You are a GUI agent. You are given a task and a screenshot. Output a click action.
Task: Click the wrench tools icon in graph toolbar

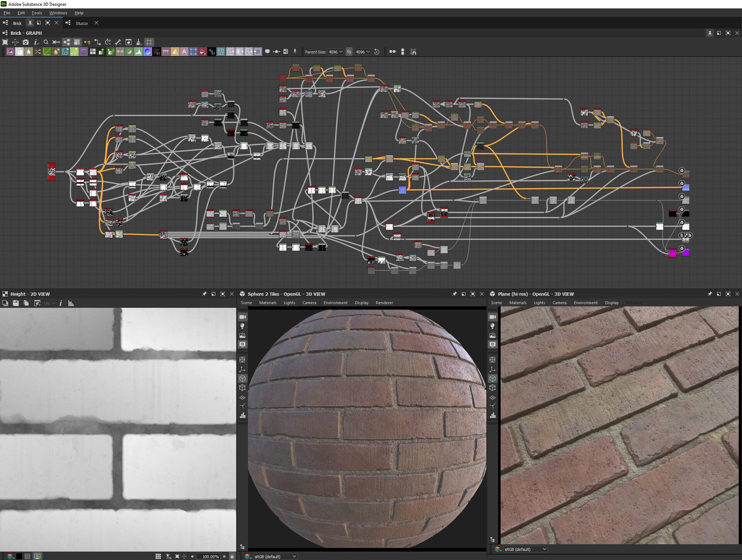[x=118, y=42]
